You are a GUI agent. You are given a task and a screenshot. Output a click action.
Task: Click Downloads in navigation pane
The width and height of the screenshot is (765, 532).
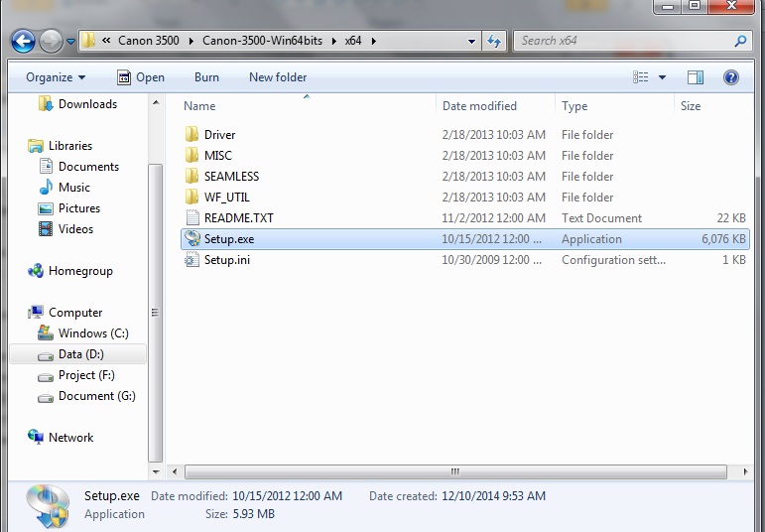click(x=87, y=104)
